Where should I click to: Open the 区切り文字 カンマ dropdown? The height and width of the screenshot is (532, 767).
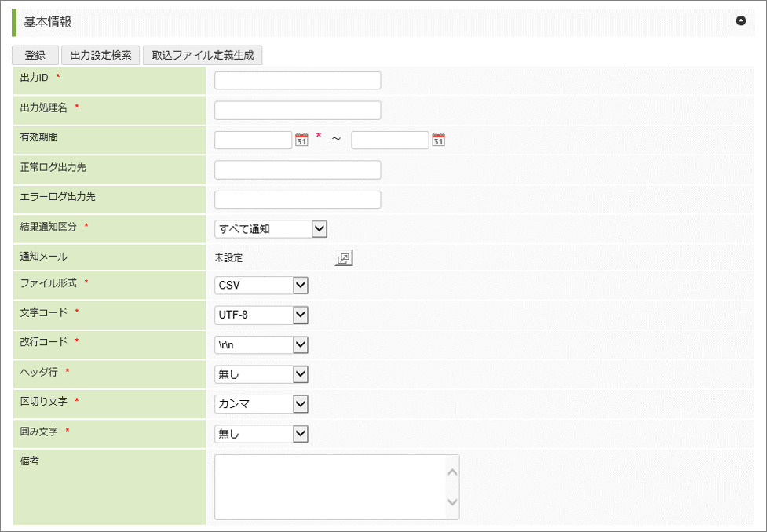click(261, 404)
